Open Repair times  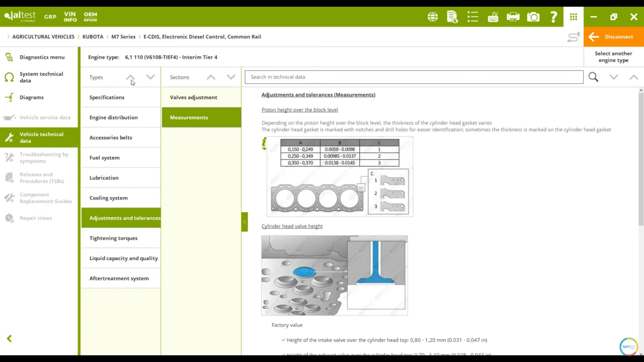click(40, 218)
